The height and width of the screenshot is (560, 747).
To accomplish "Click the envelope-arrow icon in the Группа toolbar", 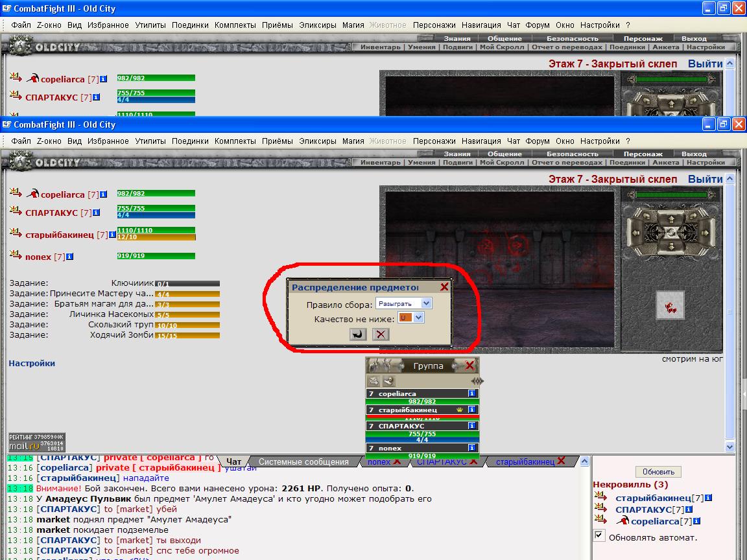I will click(x=373, y=381).
